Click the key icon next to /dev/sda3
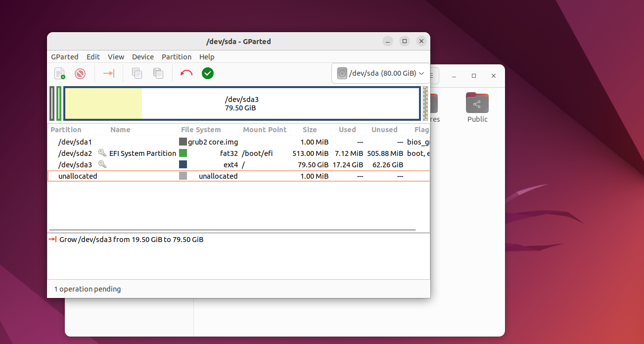The width and height of the screenshot is (644, 344). [x=102, y=164]
